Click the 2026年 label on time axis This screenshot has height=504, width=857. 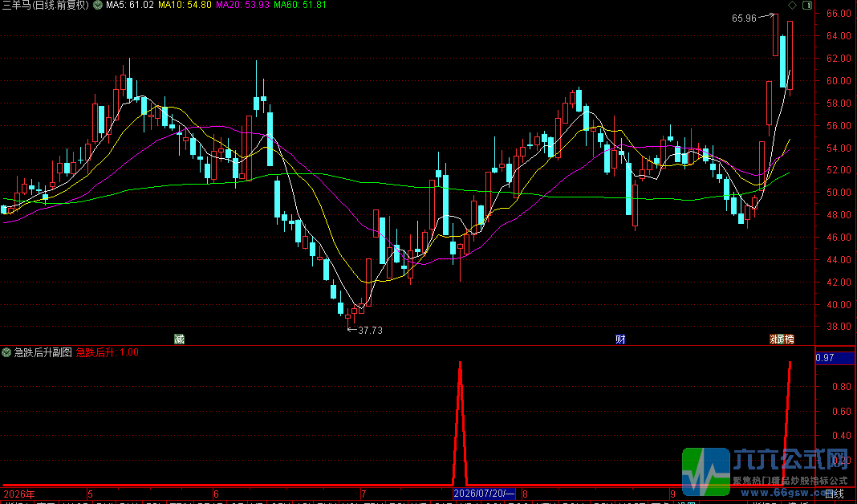[19, 494]
